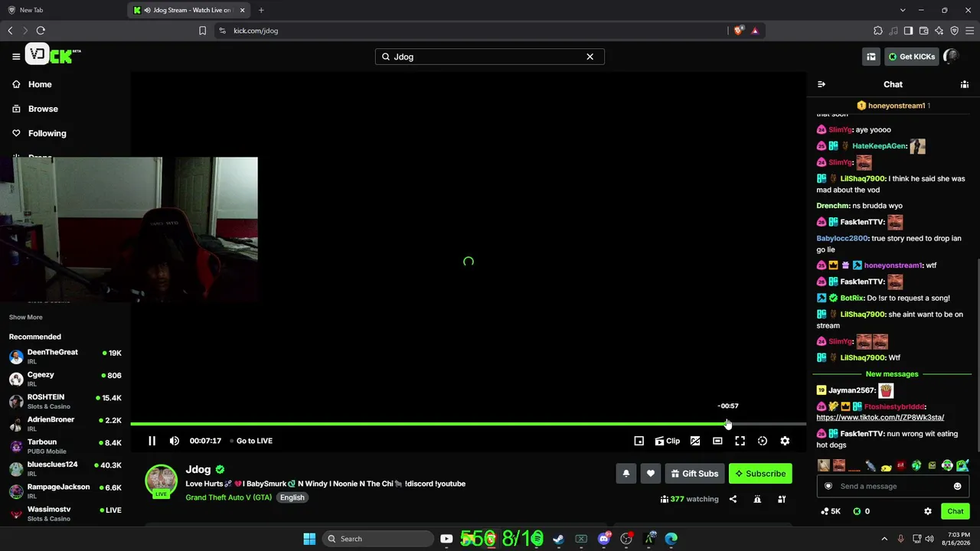Jump to New messages in chat
The height and width of the screenshot is (551, 980).
pyautogui.click(x=892, y=374)
